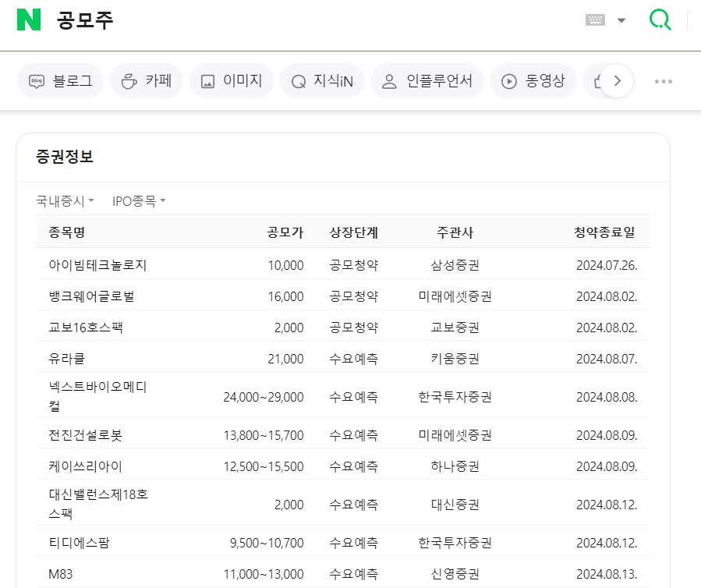Click price range 24,000~29,000
The width and height of the screenshot is (701, 588).
264,397
